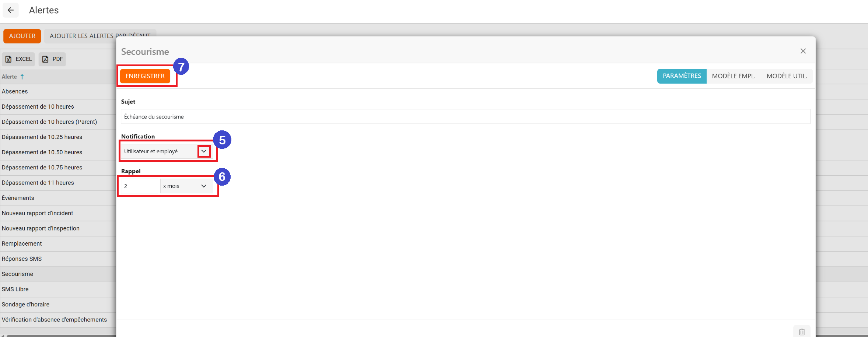Image resolution: width=868 pixels, height=337 pixels.
Task: Open the Nouveau rapport d'incident alert
Action: [37, 213]
